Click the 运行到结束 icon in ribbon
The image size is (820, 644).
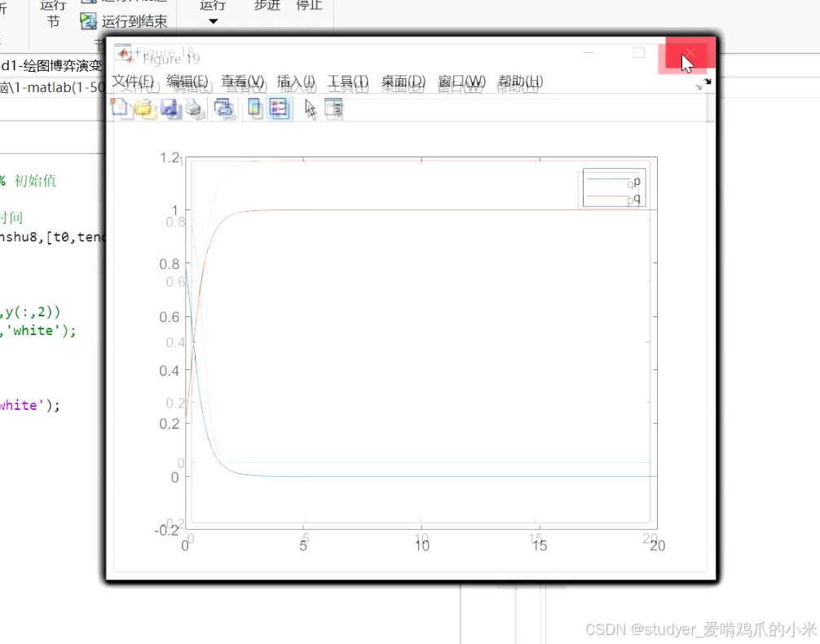[x=88, y=21]
